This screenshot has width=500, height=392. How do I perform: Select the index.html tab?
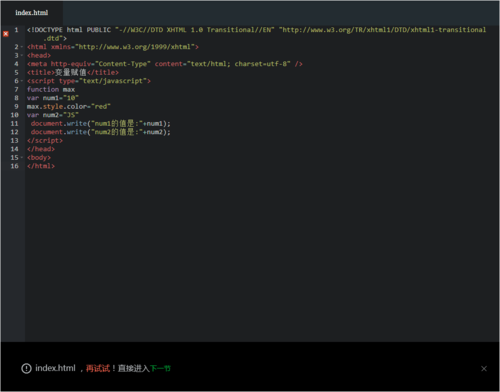click(x=32, y=13)
